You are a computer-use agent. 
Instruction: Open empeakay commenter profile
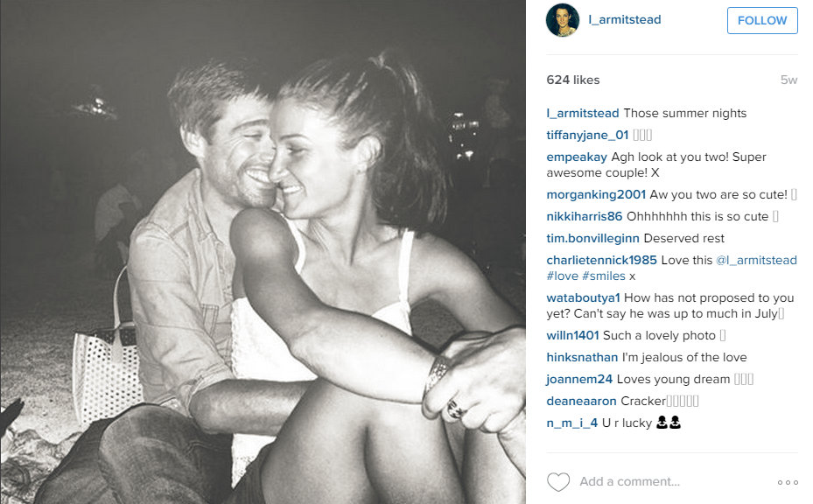577,157
